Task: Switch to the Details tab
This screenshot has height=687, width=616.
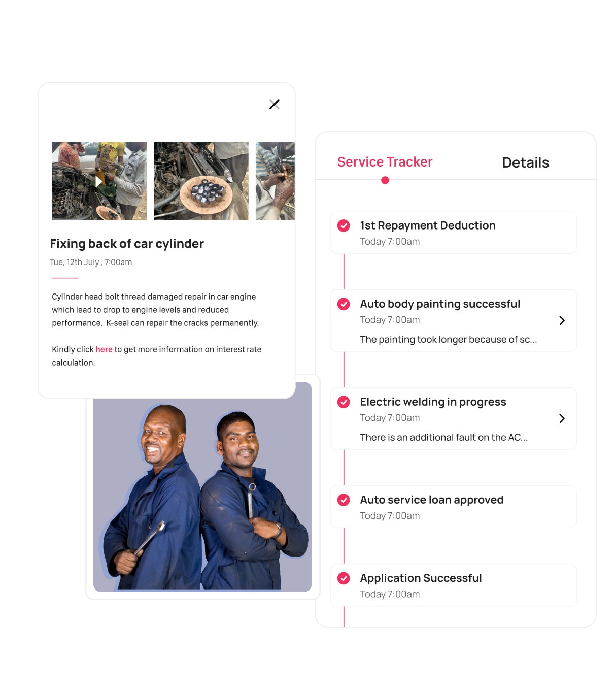Action: 525,162
